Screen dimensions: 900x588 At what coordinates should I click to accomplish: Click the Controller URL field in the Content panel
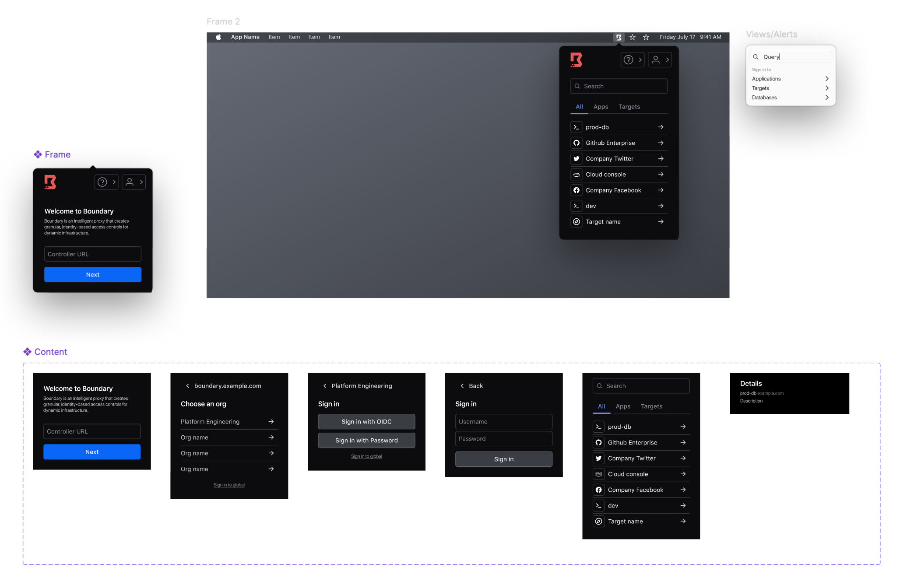pyautogui.click(x=92, y=431)
